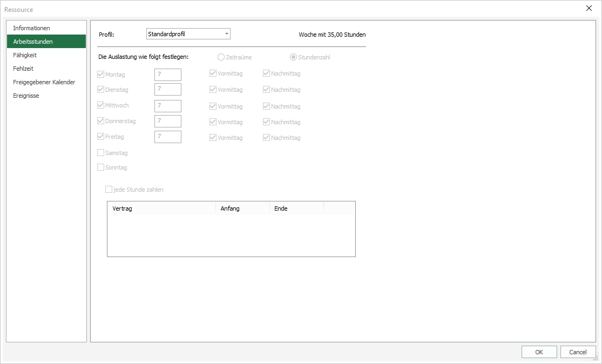Switch to the Fehlzeit section
The height and width of the screenshot is (364, 602).
tap(23, 69)
